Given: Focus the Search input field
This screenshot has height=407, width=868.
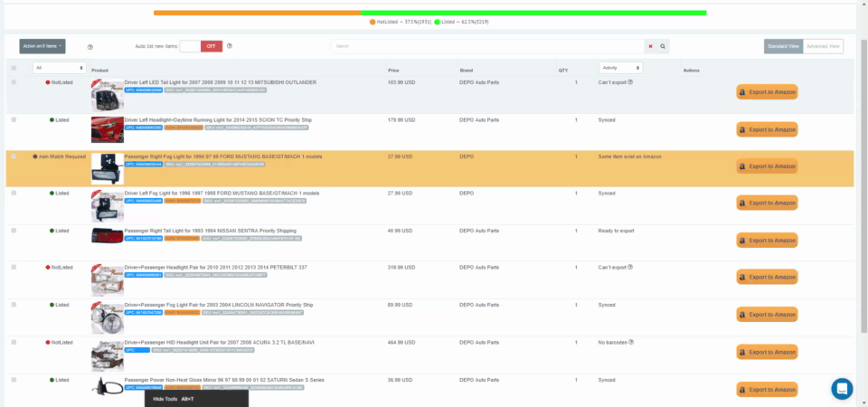Looking at the screenshot, I should [487, 46].
